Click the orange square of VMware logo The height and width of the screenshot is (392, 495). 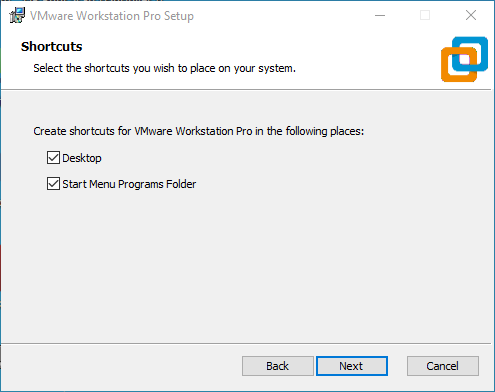click(x=459, y=65)
